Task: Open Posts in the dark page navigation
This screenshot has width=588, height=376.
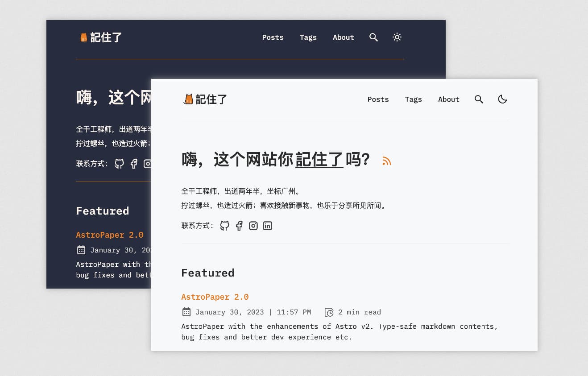Action: (x=273, y=37)
